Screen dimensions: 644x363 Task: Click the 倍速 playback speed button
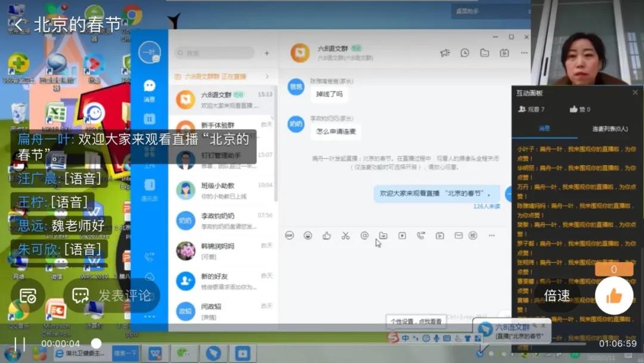coord(556,296)
